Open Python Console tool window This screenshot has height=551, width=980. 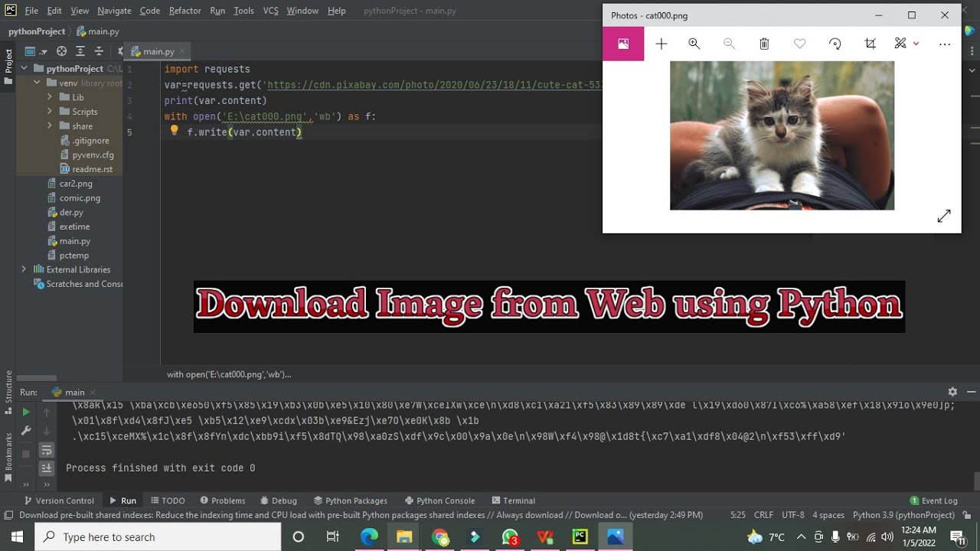point(440,500)
